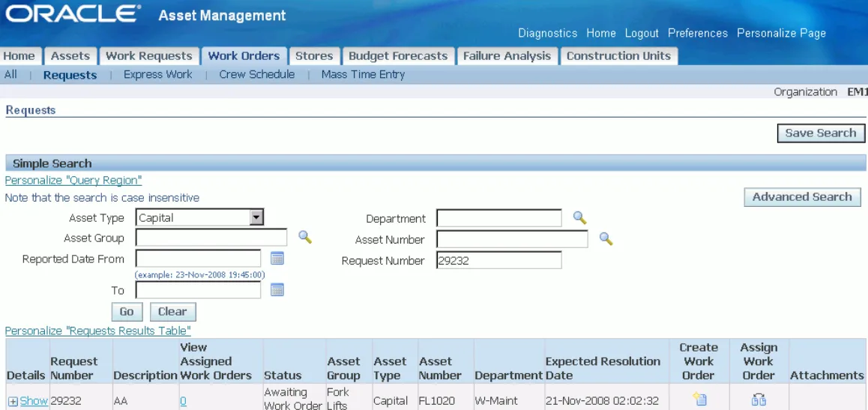Click into the Asset Group field

point(211,238)
